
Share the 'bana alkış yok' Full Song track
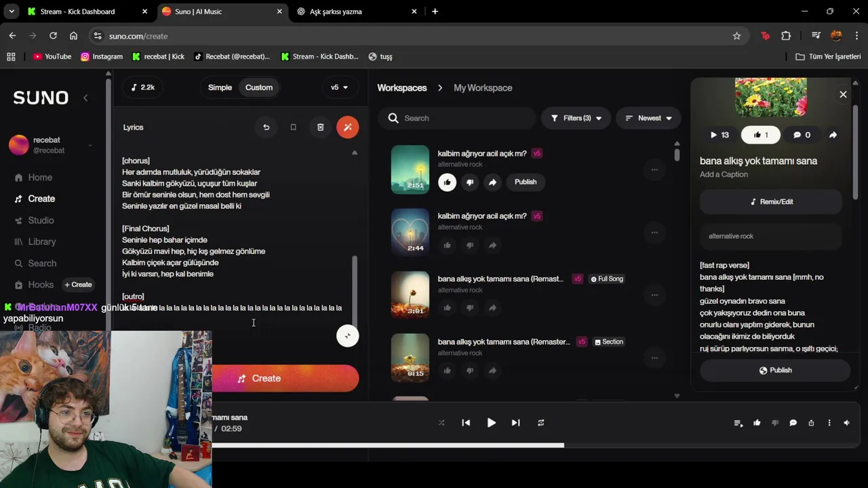point(492,308)
